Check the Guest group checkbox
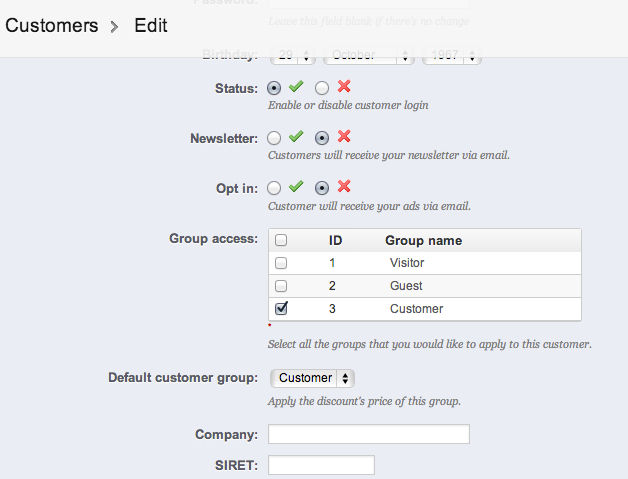Viewport: 628px width, 479px height. [281, 286]
